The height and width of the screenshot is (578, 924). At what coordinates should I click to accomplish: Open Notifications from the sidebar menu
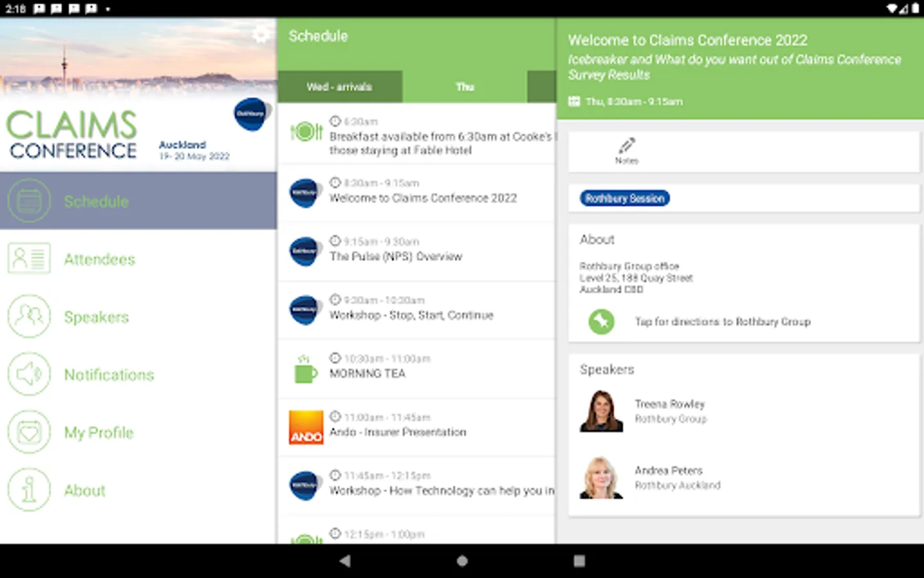click(138, 374)
